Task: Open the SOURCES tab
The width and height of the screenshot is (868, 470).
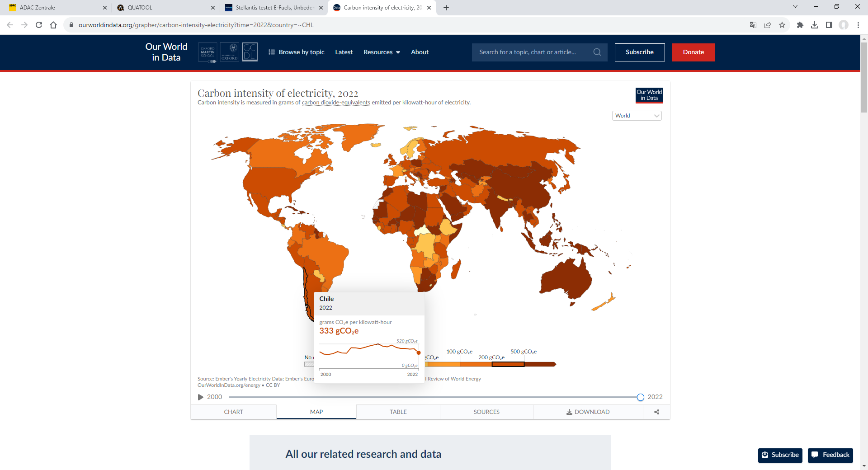Action: pos(486,412)
